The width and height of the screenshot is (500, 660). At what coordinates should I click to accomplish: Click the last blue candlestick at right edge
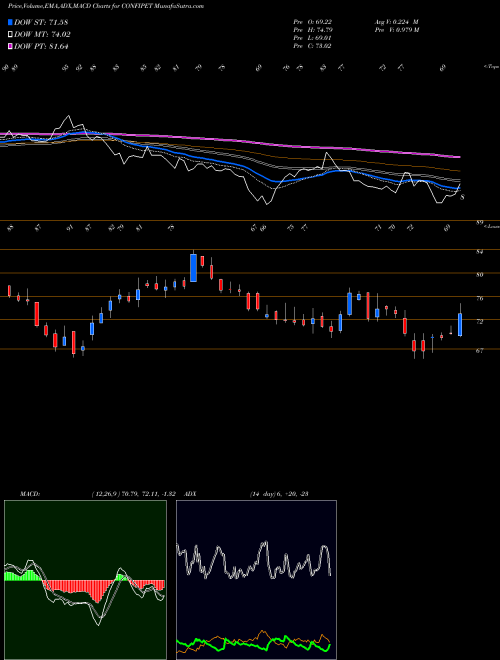pyautogui.click(x=460, y=324)
